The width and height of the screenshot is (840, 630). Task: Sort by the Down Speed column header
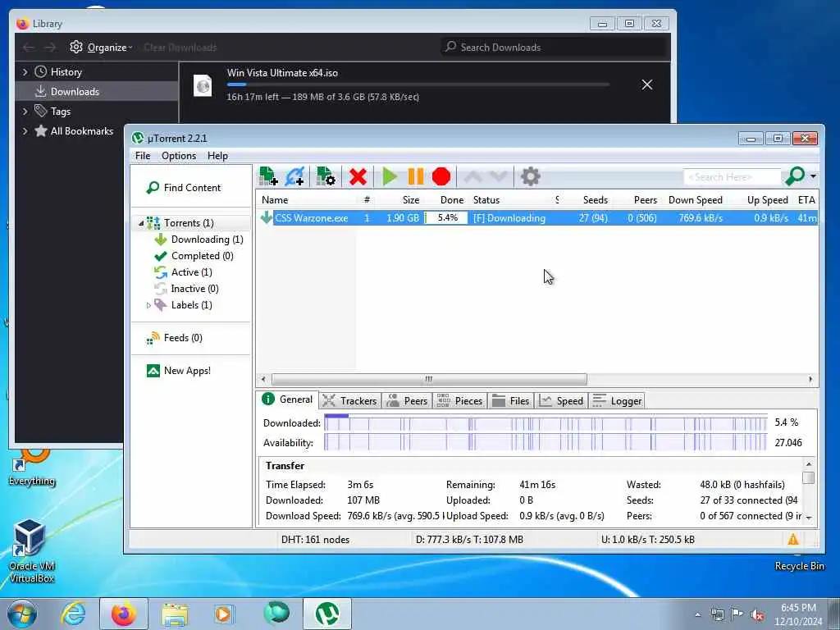point(696,200)
